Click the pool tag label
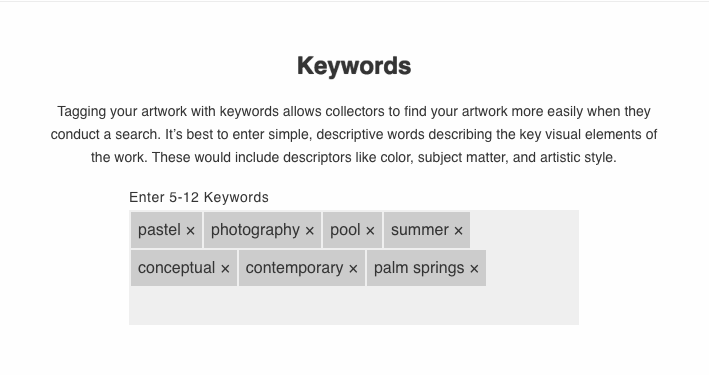 pyautogui.click(x=345, y=230)
